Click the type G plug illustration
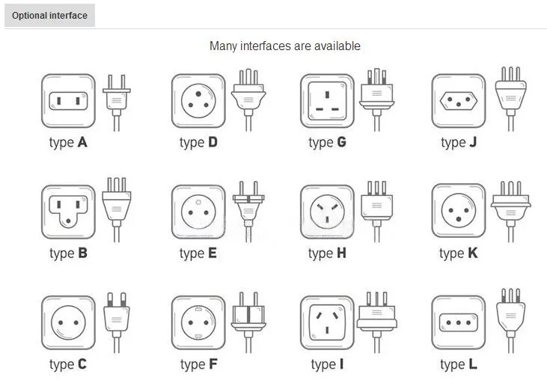This screenshot has width=547, height=392. pyautogui.click(x=378, y=99)
